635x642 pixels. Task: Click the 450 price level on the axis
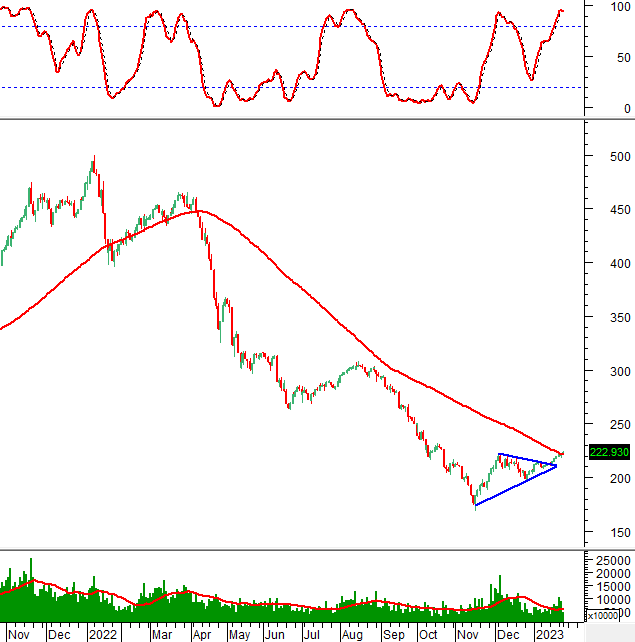click(x=620, y=210)
